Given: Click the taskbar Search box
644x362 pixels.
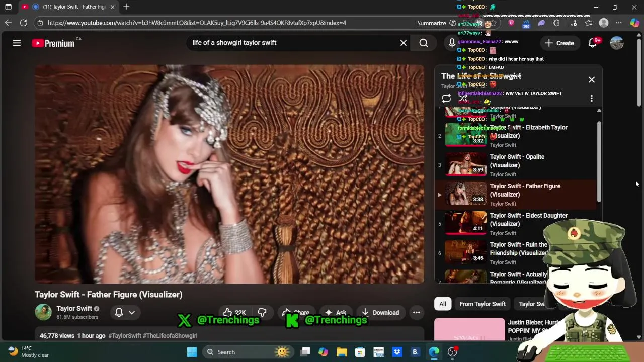Looking at the screenshot, I should click(x=248, y=352).
